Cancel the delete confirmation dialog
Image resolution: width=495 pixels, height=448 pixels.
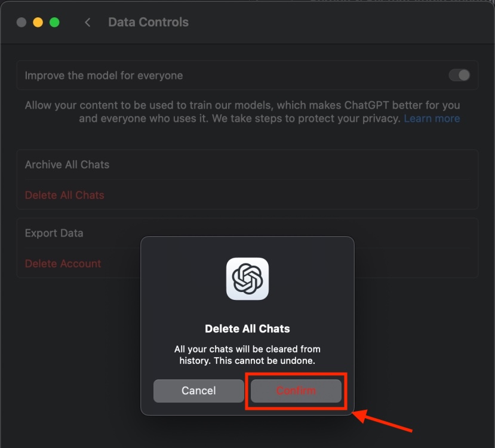point(198,391)
